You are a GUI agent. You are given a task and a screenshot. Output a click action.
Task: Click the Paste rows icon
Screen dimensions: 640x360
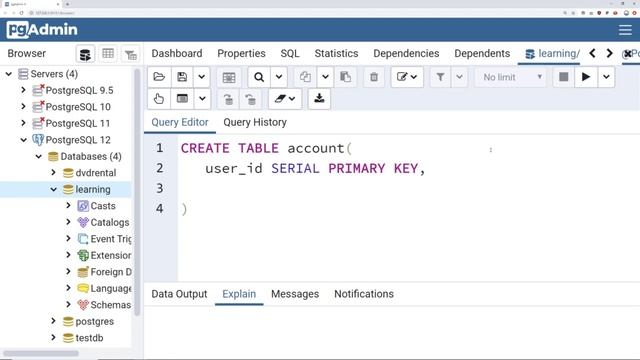point(345,77)
